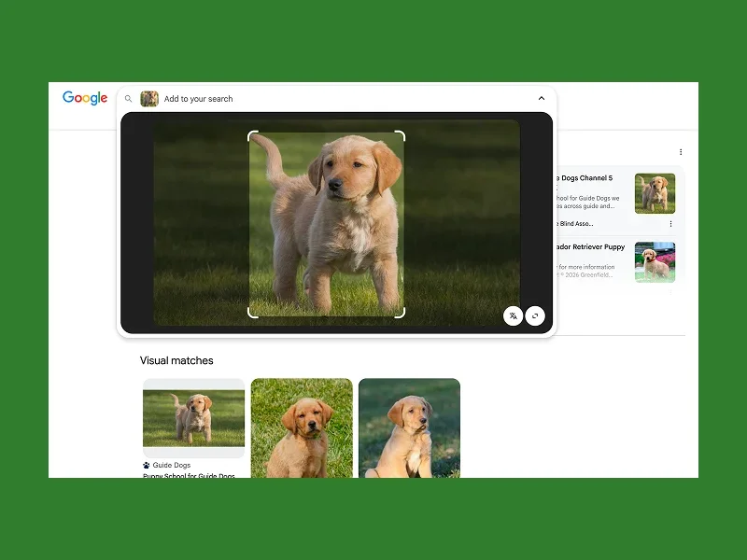
Task: Open the three-dot menu above results
Action: point(681,152)
